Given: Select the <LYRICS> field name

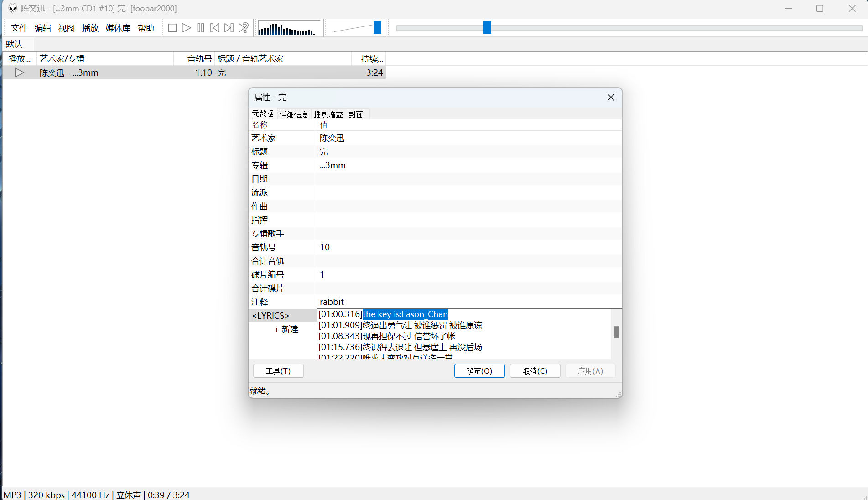Looking at the screenshot, I should pyautogui.click(x=270, y=315).
